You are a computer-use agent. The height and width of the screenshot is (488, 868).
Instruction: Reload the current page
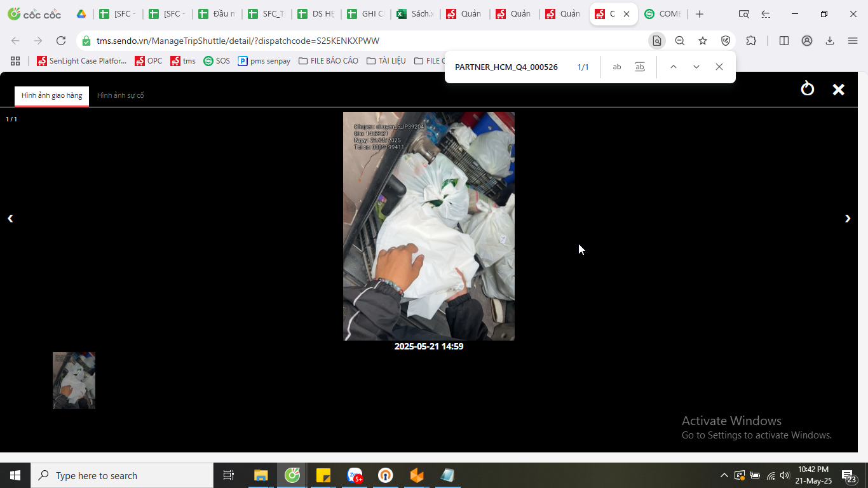(61, 41)
